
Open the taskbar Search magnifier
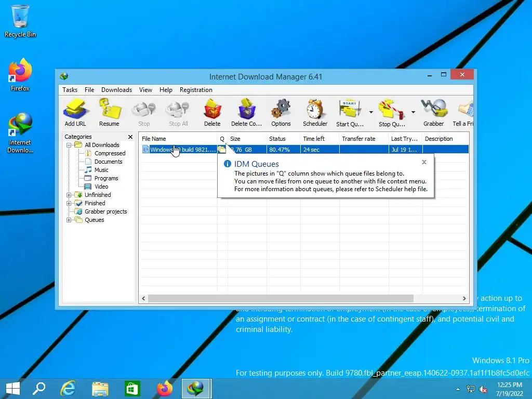(39, 389)
